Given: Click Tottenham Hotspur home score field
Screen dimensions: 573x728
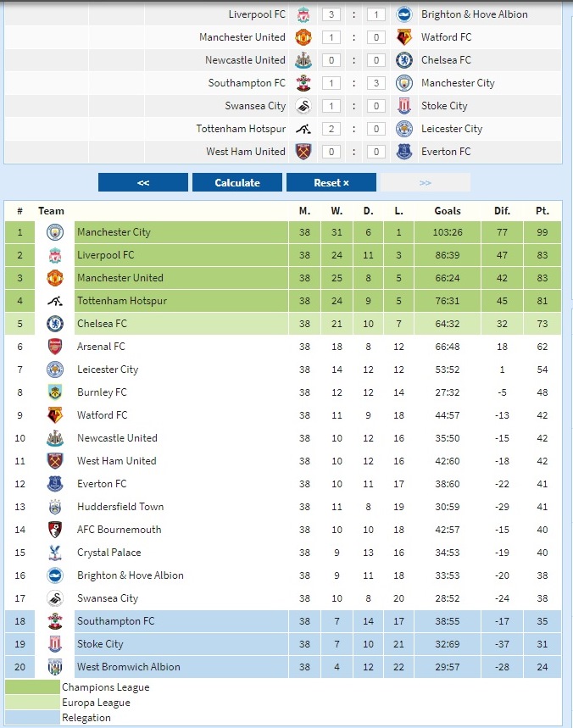Looking at the screenshot, I should (x=331, y=129).
